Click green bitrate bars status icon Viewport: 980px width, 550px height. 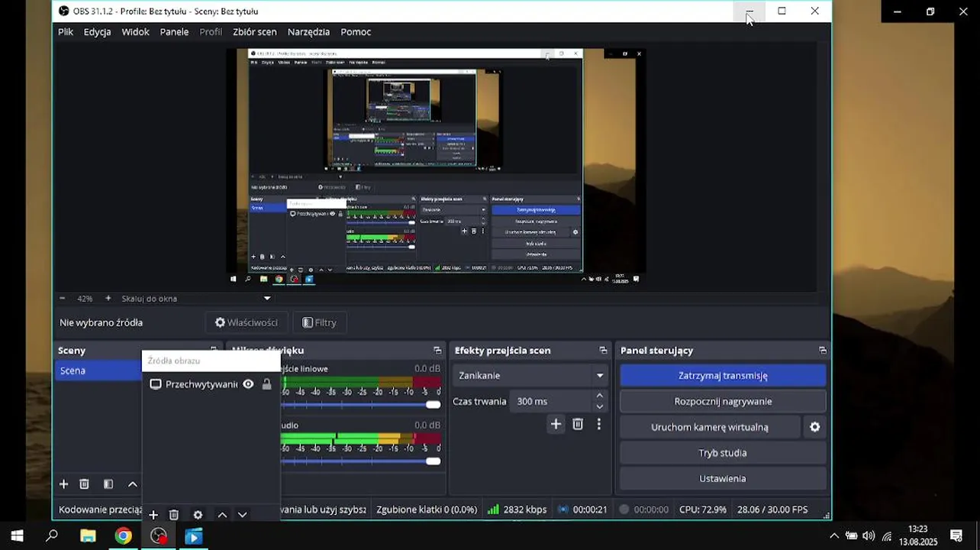pos(493,510)
